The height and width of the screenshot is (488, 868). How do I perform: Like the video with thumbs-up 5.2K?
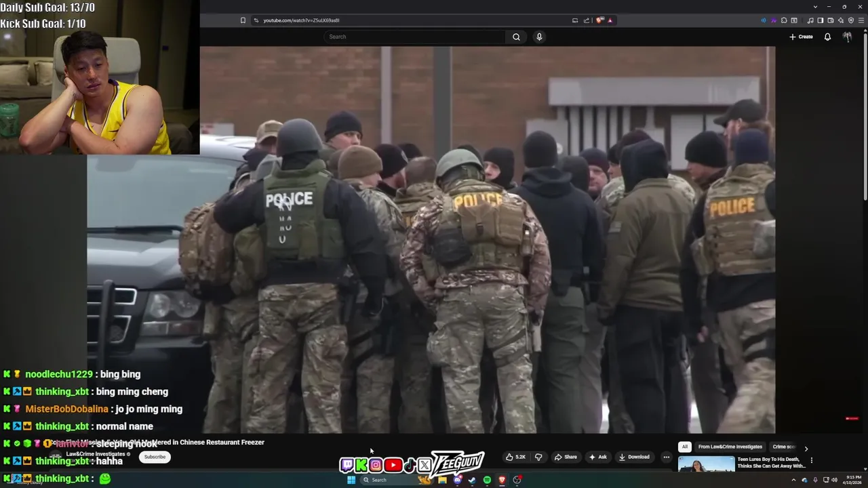click(515, 457)
